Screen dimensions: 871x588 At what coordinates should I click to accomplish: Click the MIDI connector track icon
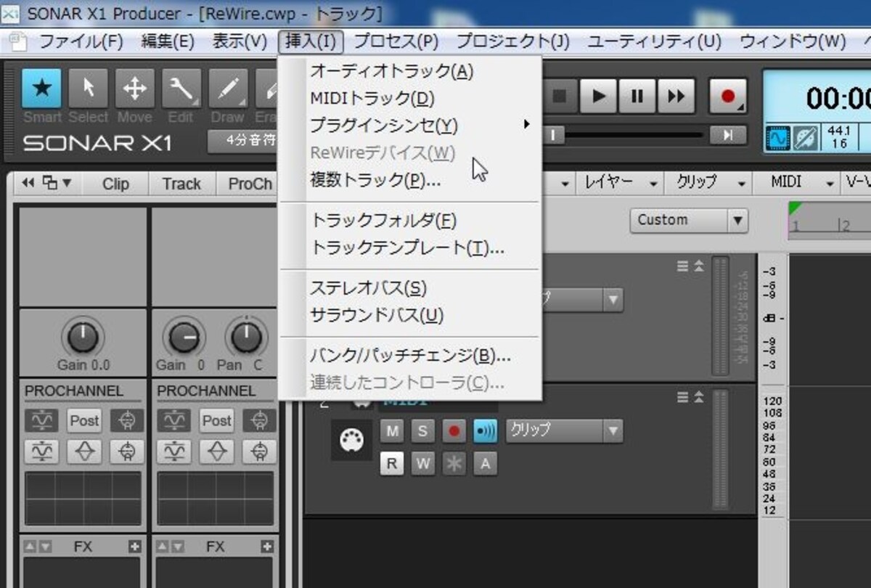(352, 438)
